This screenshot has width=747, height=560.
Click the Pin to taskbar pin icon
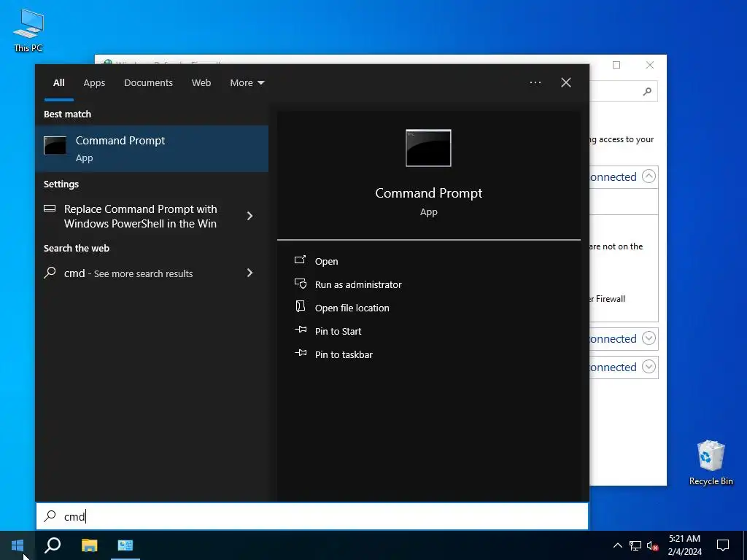click(301, 353)
